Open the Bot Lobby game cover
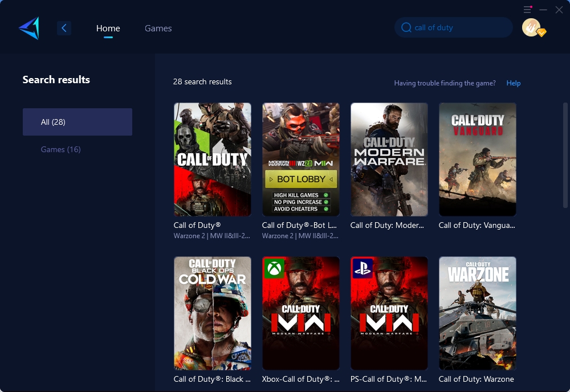 click(300, 160)
